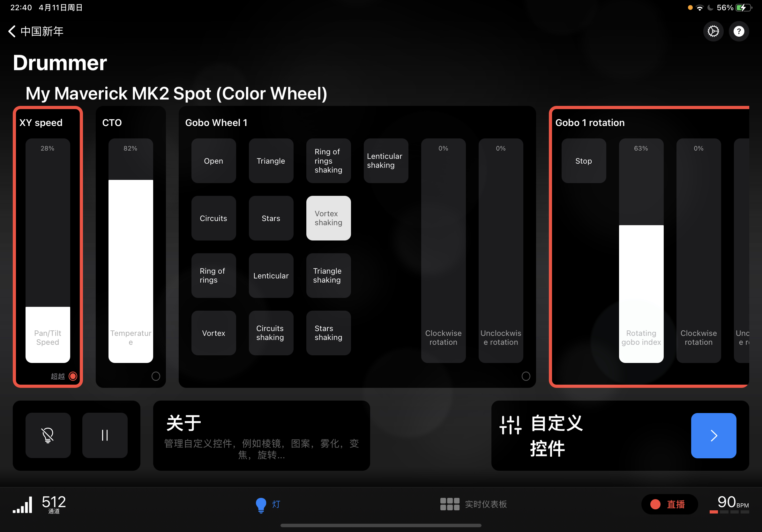Click the Gobo Wheel 1 panel title

click(x=216, y=123)
